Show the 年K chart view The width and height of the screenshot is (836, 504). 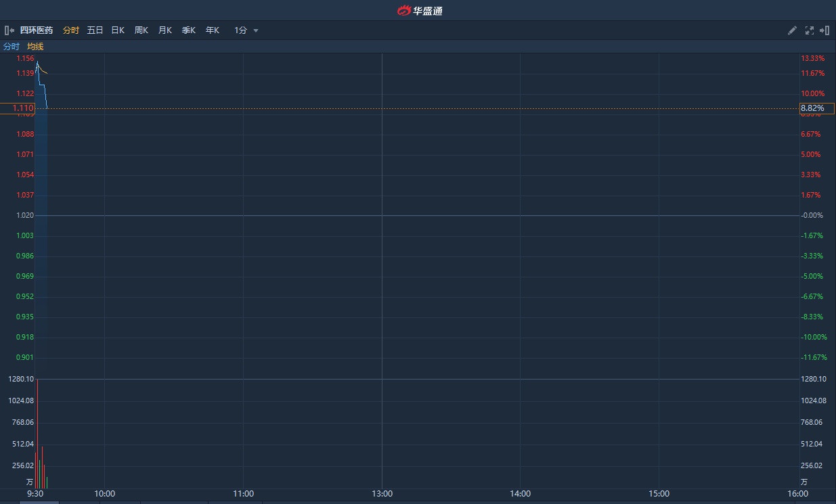tap(213, 30)
